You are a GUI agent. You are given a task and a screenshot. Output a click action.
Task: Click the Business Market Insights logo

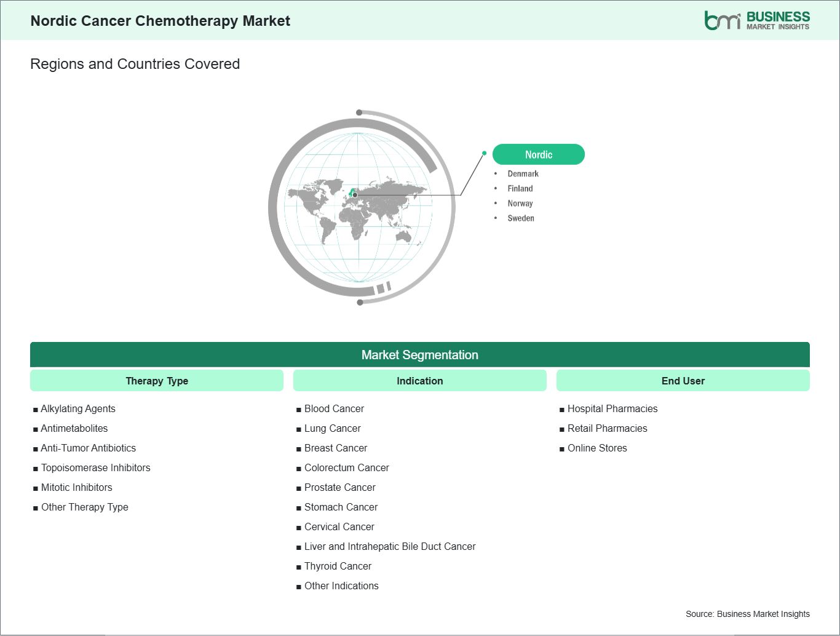point(757,20)
